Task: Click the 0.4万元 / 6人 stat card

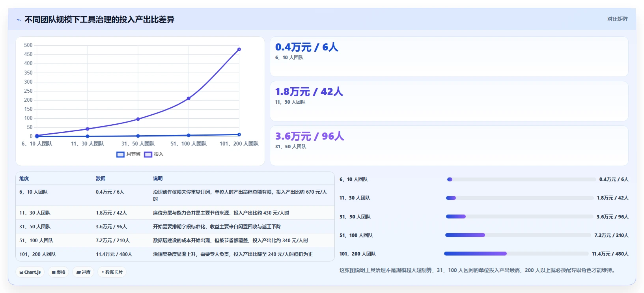Action: 449,56
